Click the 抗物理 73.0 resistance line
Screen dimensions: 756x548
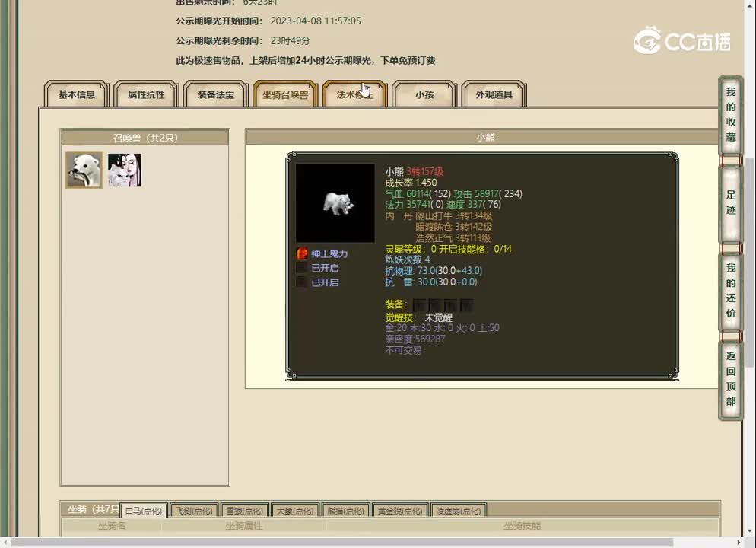434,271
